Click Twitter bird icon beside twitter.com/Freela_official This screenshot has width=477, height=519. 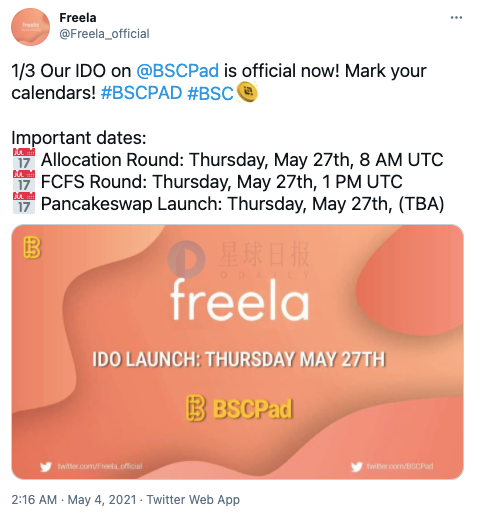pyautogui.click(x=46, y=466)
